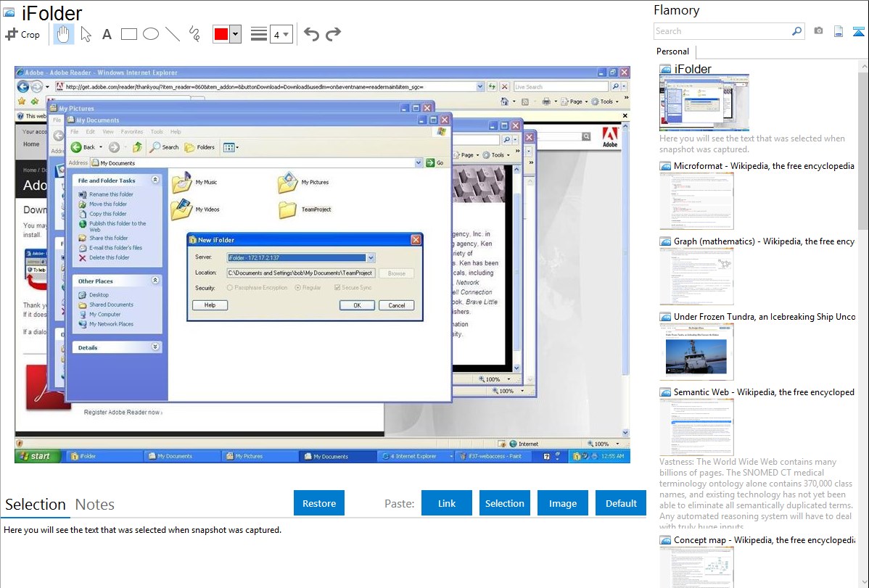The image size is (869, 588).
Task: Open the line style menu icon
Action: coord(258,34)
